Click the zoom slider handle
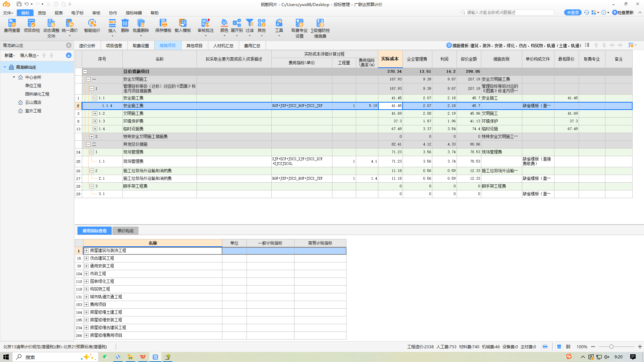Viewport: 644px width, 362px height. [611, 347]
